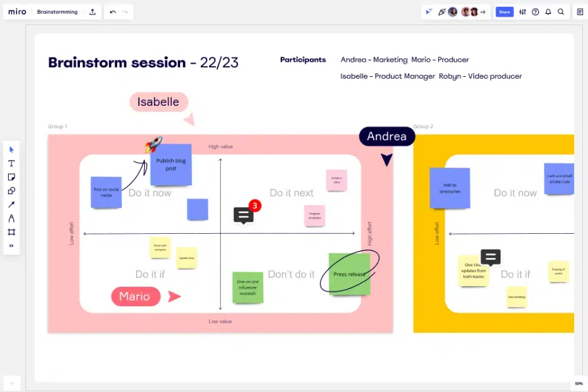Click the miro logo to go home
Screen dimensions: 588x392
pyautogui.click(x=17, y=12)
